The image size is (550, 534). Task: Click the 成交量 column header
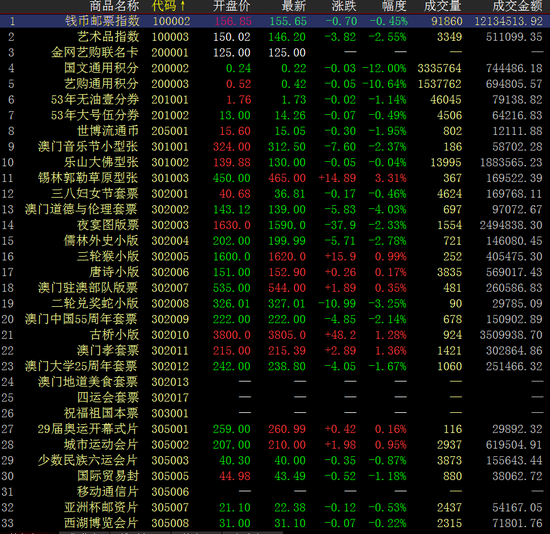(x=443, y=6)
